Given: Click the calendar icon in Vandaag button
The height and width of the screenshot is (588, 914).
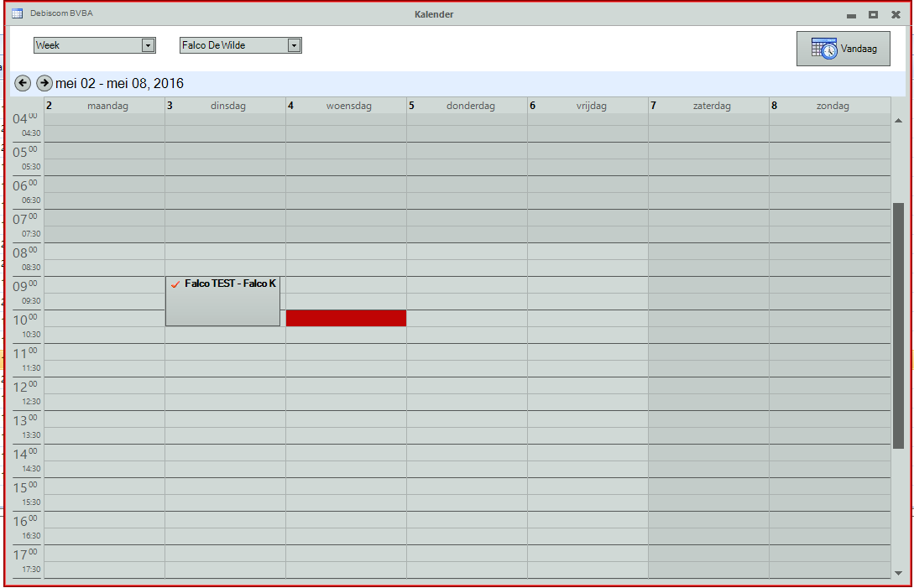Looking at the screenshot, I should click(x=823, y=49).
